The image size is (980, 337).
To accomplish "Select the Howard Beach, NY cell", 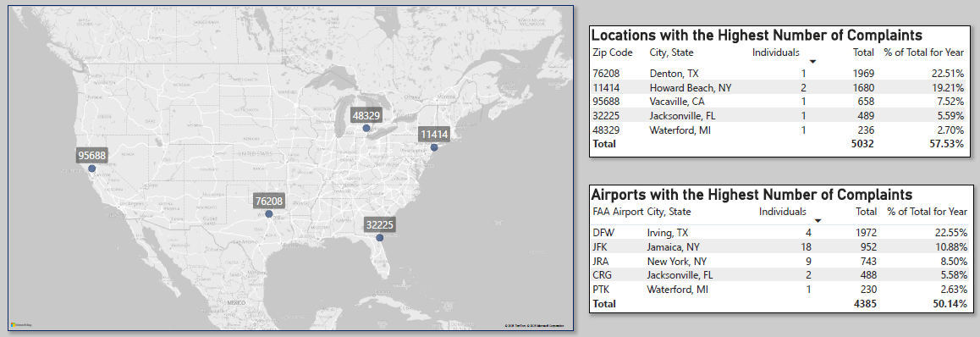I will pyautogui.click(x=690, y=87).
